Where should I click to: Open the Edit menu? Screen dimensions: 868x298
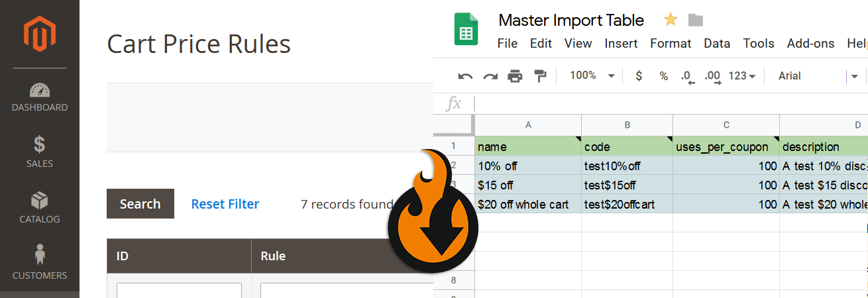[x=541, y=44]
